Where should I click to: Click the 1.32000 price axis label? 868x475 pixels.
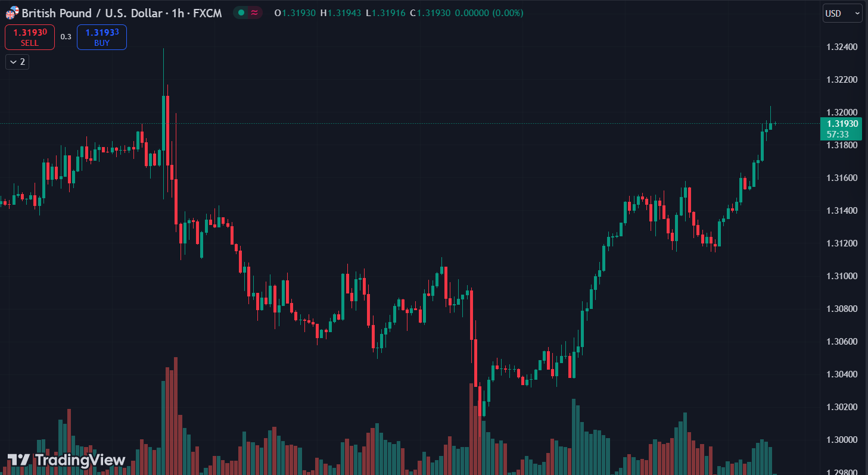tap(842, 112)
